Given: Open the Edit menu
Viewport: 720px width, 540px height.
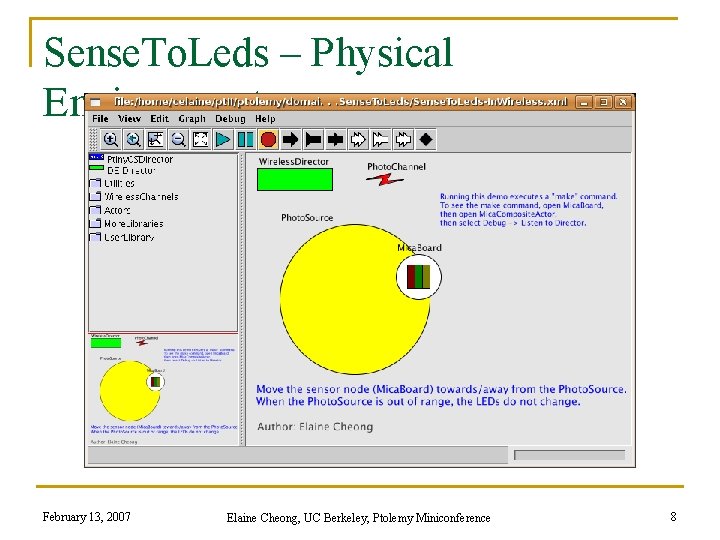Looking at the screenshot, I should [x=159, y=118].
